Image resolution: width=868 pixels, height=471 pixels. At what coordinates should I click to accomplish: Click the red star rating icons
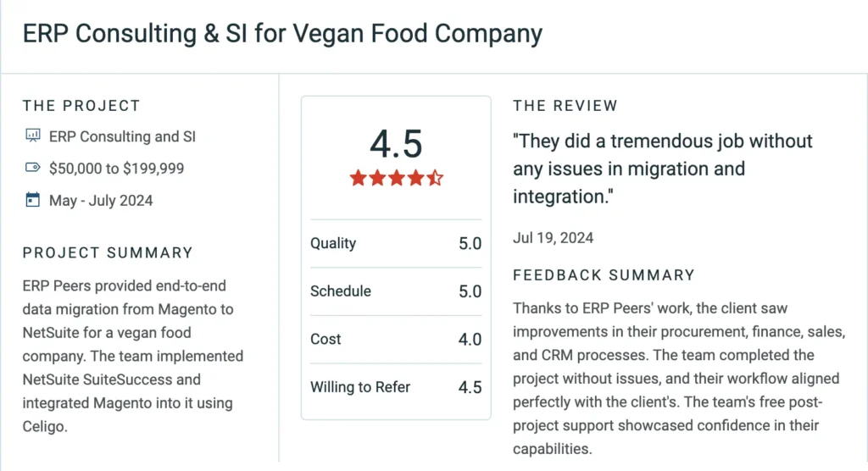396,178
